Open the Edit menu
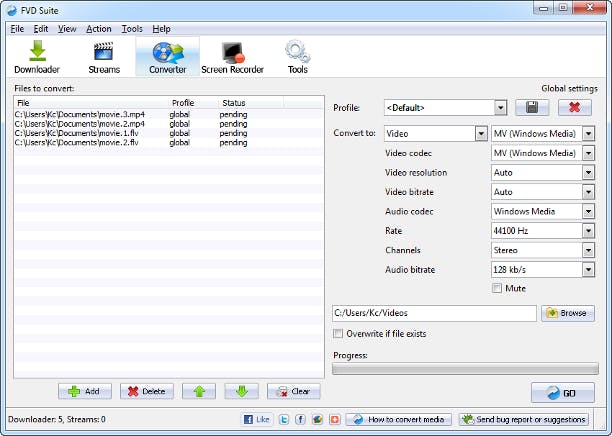Image resolution: width=612 pixels, height=436 pixels. click(41, 29)
